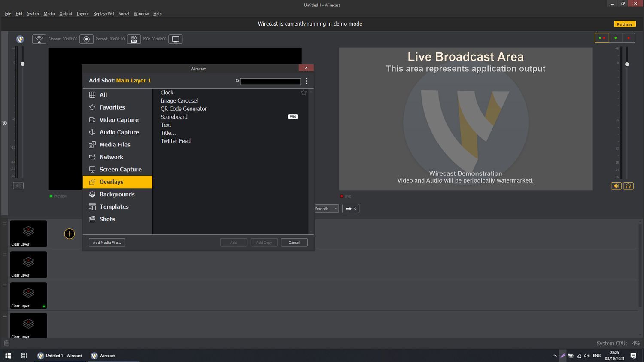Image resolution: width=644 pixels, height=362 pixels.
Task: Click the preview volume slider handle
Action: point(23,64)
